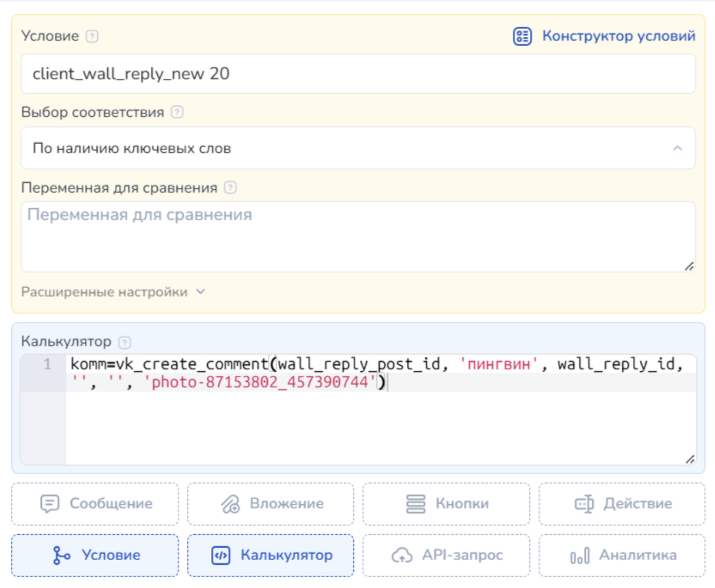Click the chevron in Выбор соответствия dropdown
The image size is (715, 588).
point(677,148)
